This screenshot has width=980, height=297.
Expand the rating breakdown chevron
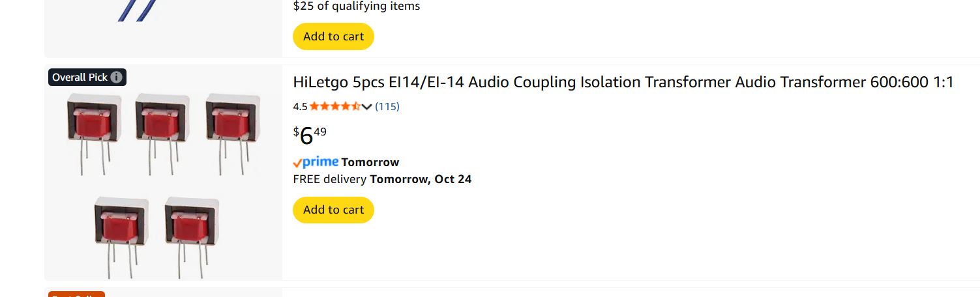click(x=367, y=107)
